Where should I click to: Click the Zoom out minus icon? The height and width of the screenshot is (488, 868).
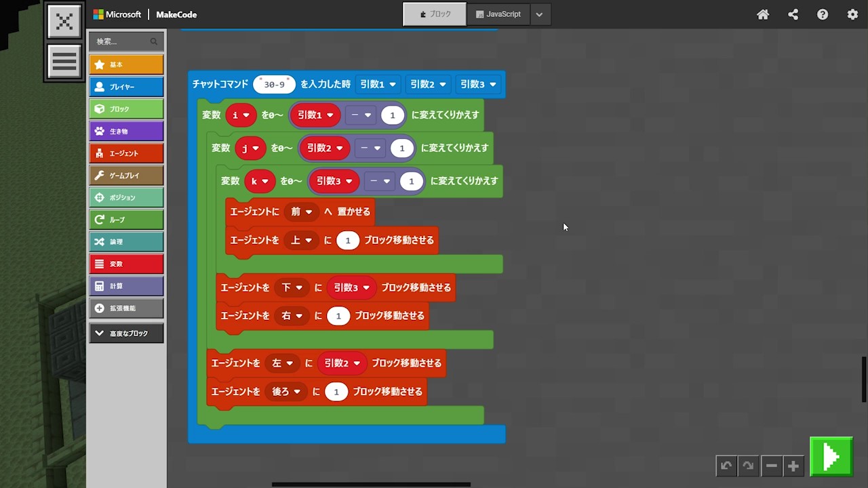771,466
